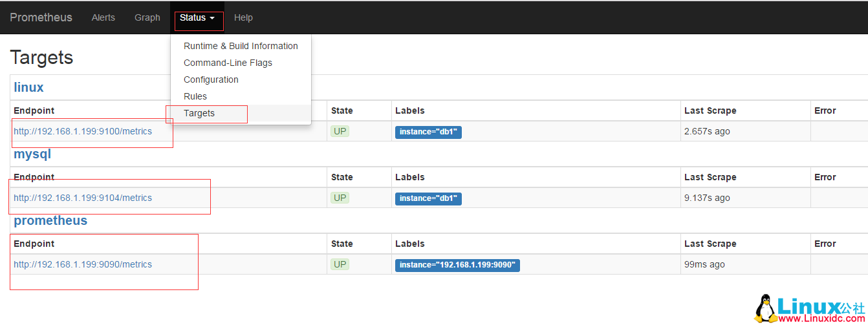Viewport: 868px width, 325px height.
Task: Click the Targets page heading
Action: click(41, 58)
